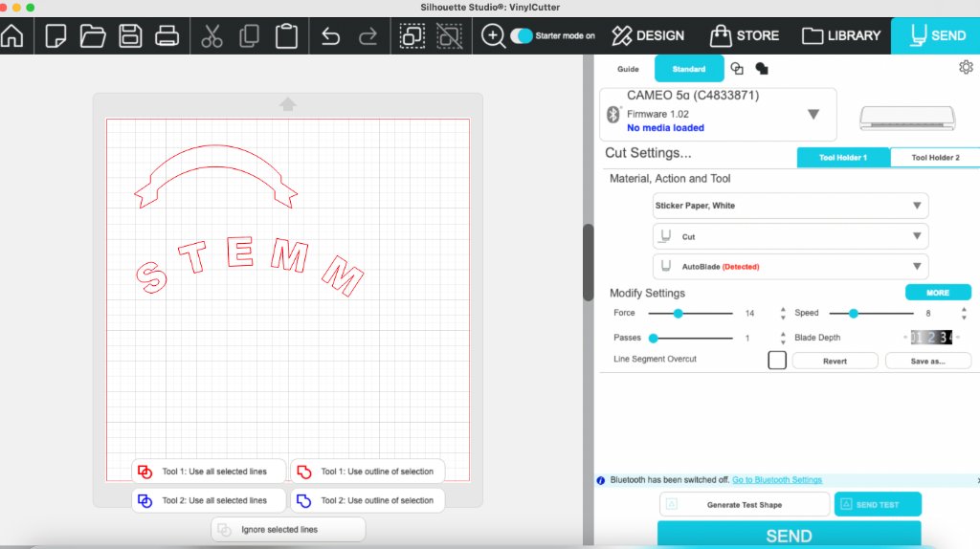Open the LIBRARY tab
This screenshot has width=980, height=549.
841,35
